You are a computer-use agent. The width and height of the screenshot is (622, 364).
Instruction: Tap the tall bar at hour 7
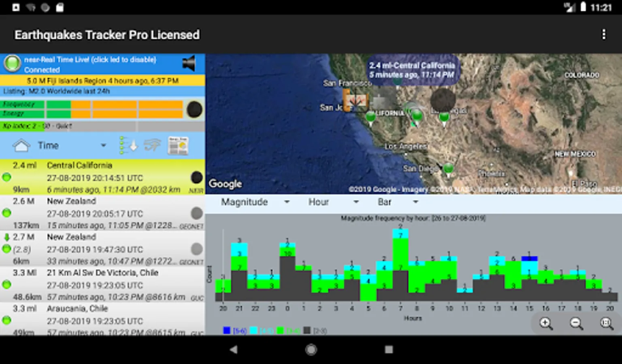[400, 265]
